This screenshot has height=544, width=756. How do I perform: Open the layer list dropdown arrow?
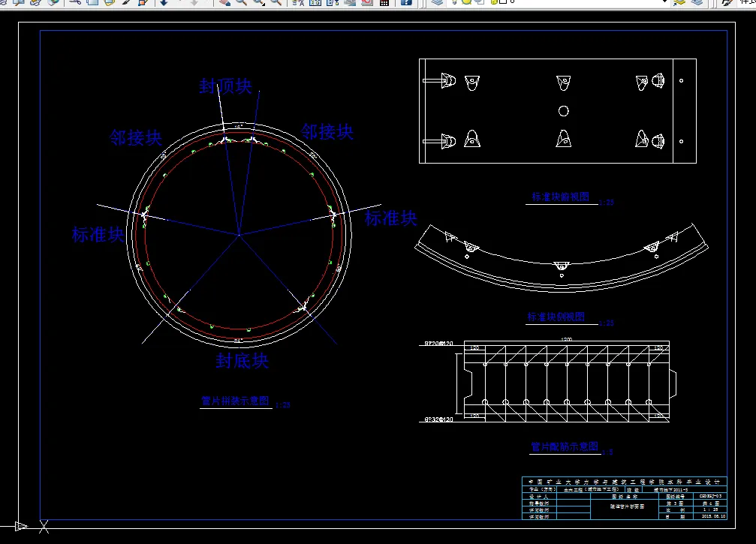pos(665,2)
